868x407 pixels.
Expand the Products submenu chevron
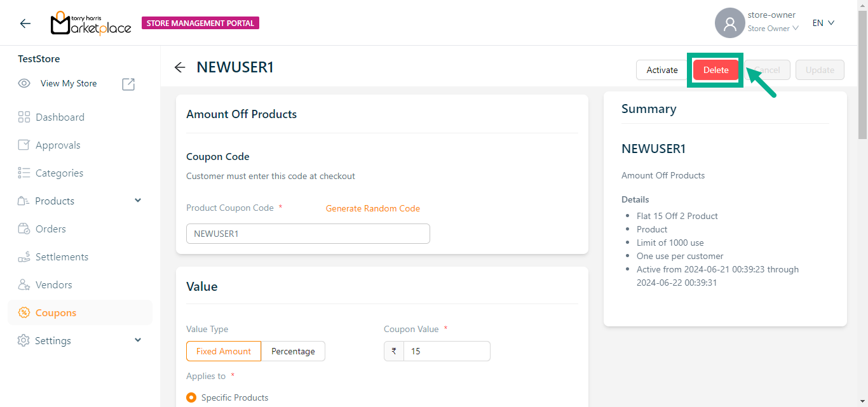(139, 201)
